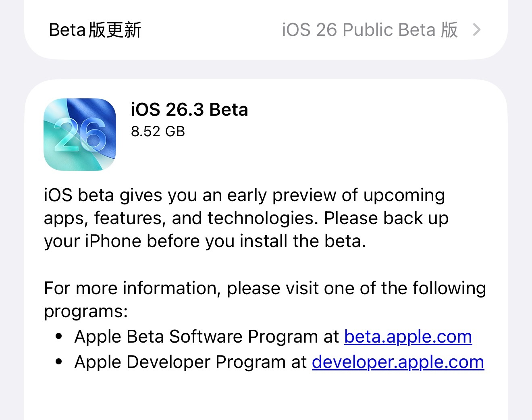Open the beta.apple.com link
Viewport: 532px width, 420px height.
pyautogui.click(x=408, y=337)
